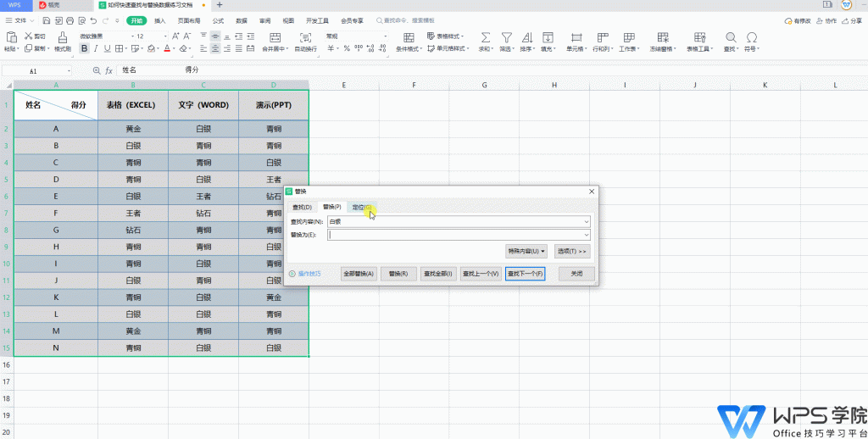
Task: Click the fill color bucket button
Action: click(151, 48)
